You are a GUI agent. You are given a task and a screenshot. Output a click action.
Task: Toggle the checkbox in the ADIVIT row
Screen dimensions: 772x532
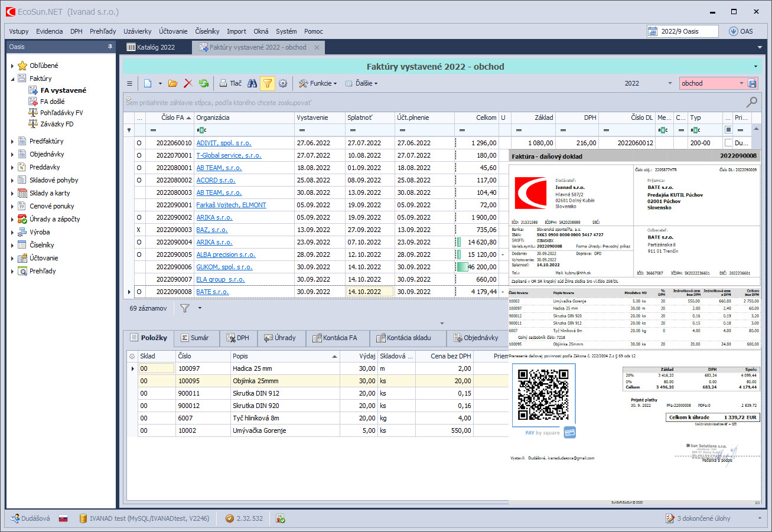[x=728, y=143]
